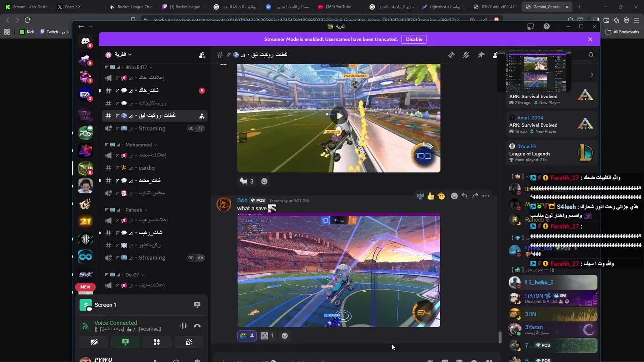This screenshot has width=644, height=362.
Task: Turn on camera in voice panel
Action: coord(94,342)
